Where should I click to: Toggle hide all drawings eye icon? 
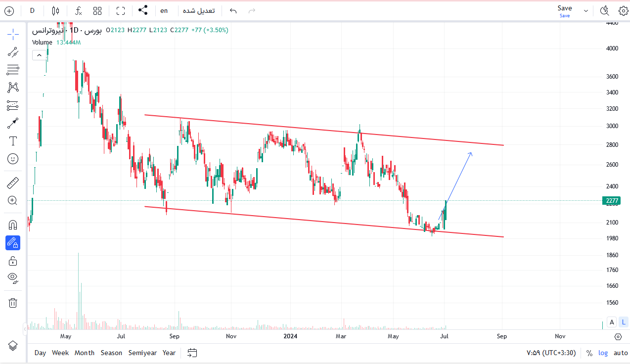pyautogui.click(x=13, y=277)
